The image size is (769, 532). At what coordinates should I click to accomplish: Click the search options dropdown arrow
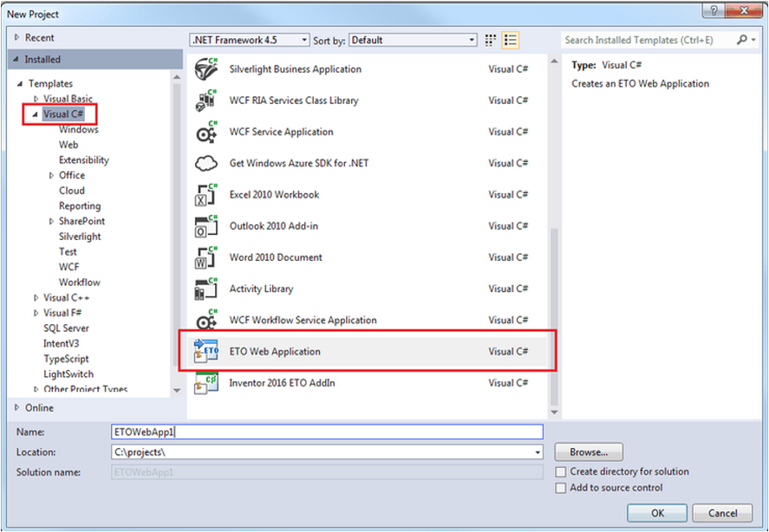[x=753, y=40]
